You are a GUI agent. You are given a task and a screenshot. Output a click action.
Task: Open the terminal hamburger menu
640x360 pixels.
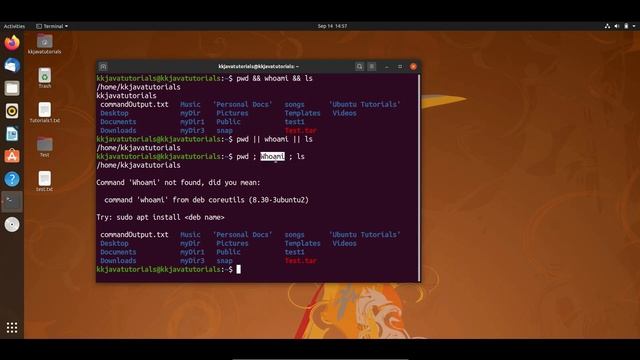click(371, 67)
